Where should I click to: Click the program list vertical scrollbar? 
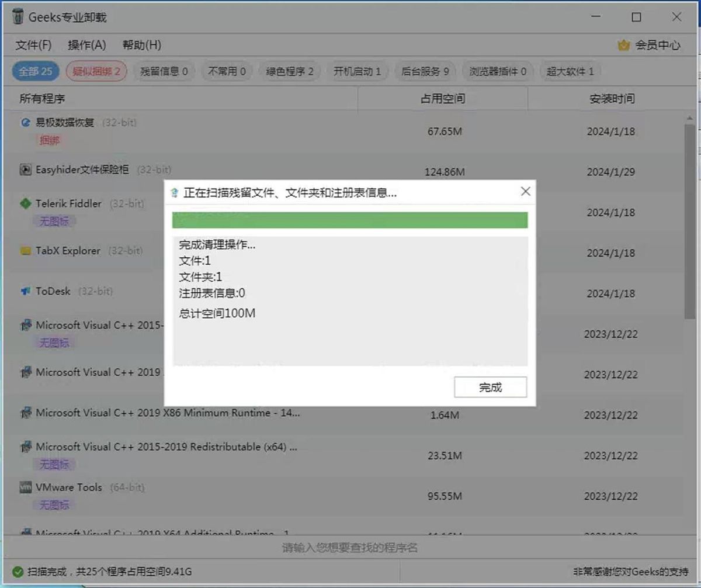click(x=690, y=222)
